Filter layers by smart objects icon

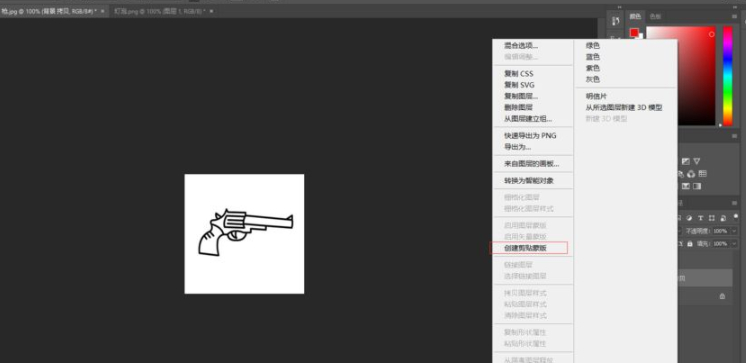(723, 218)
